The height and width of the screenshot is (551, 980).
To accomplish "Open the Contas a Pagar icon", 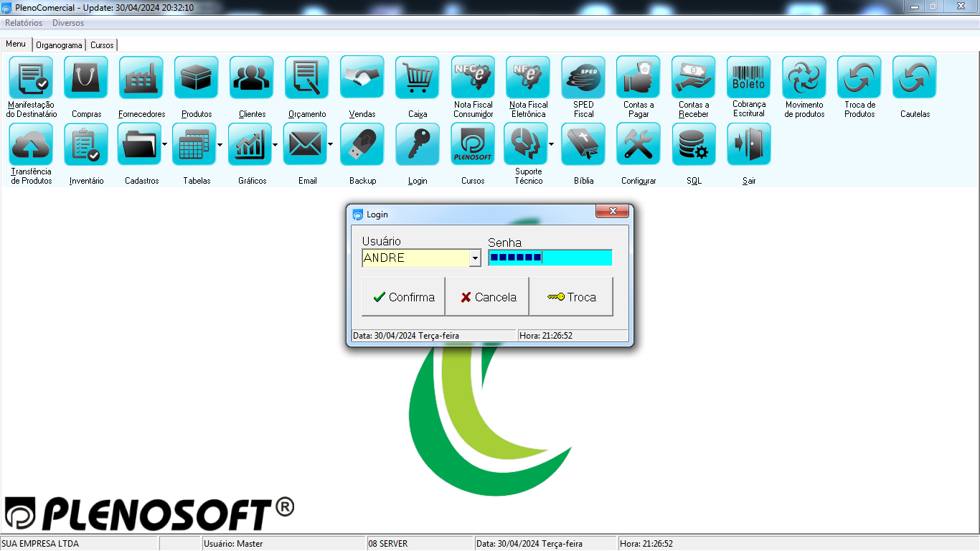I will click(639, 77).
